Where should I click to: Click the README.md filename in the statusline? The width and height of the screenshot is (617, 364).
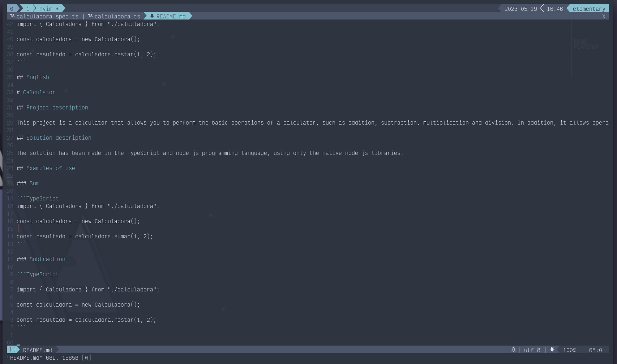(38, 350)
